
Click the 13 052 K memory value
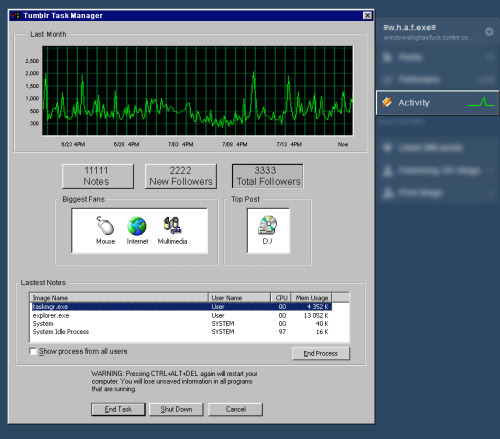coord(316,315)
